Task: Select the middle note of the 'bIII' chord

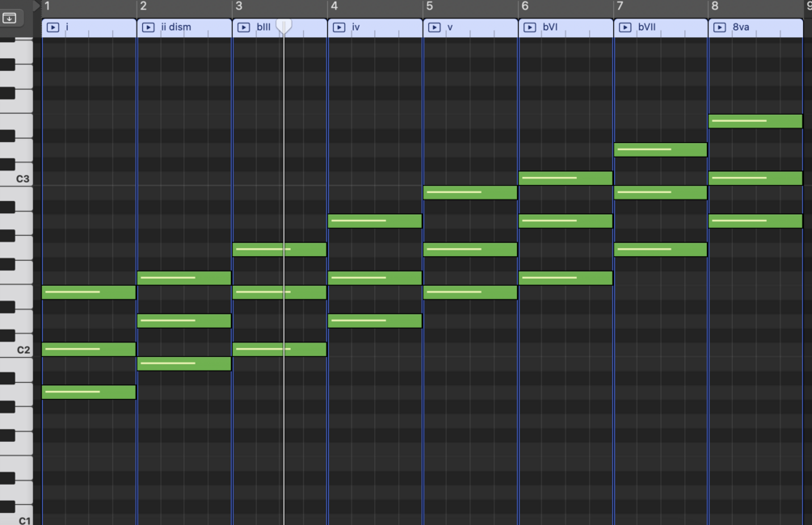Action: 280,292
